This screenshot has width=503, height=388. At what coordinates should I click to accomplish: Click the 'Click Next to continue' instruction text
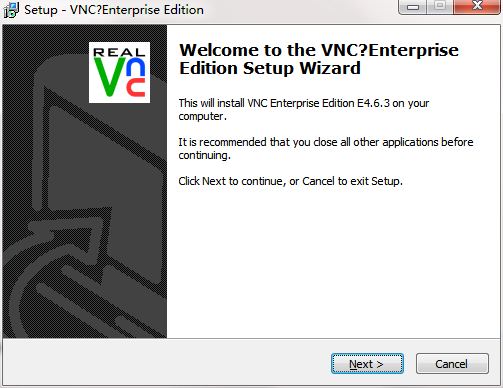(x=290, y=181)
